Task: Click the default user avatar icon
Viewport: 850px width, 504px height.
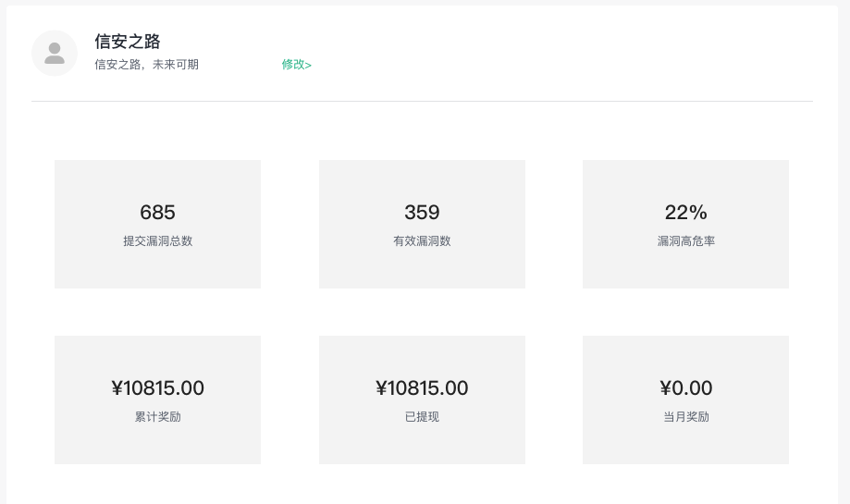Action: 55,53
